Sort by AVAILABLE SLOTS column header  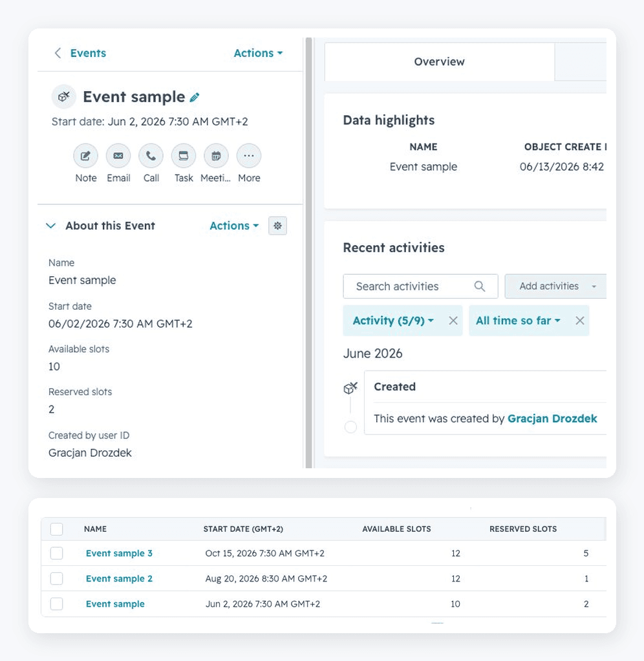coord(396,529)
